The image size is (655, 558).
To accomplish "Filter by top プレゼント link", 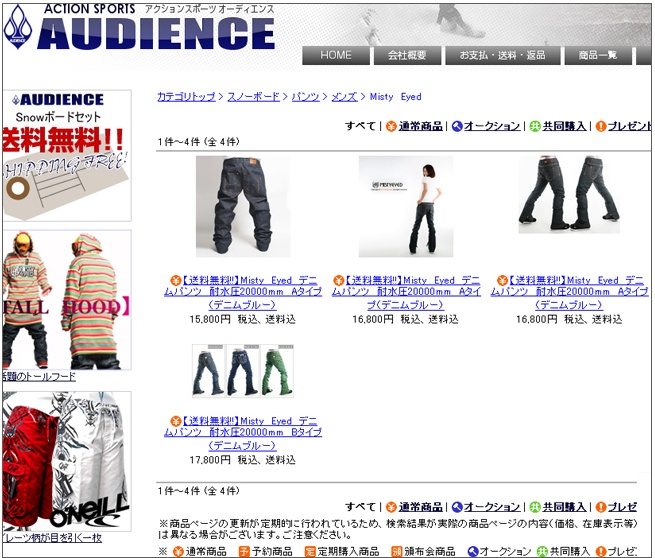I will (x=630, y=126).
